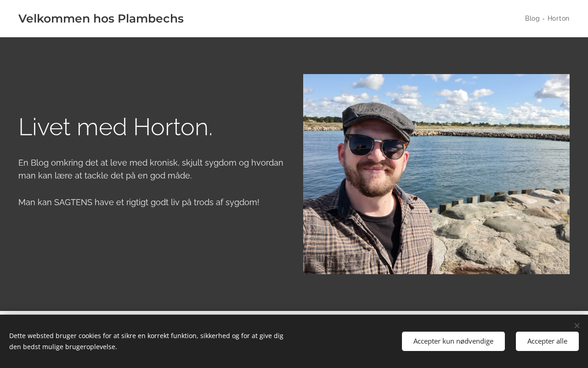Click the "Livet med Horton." heading
588x368 pixels.
[x=115, y=127]
